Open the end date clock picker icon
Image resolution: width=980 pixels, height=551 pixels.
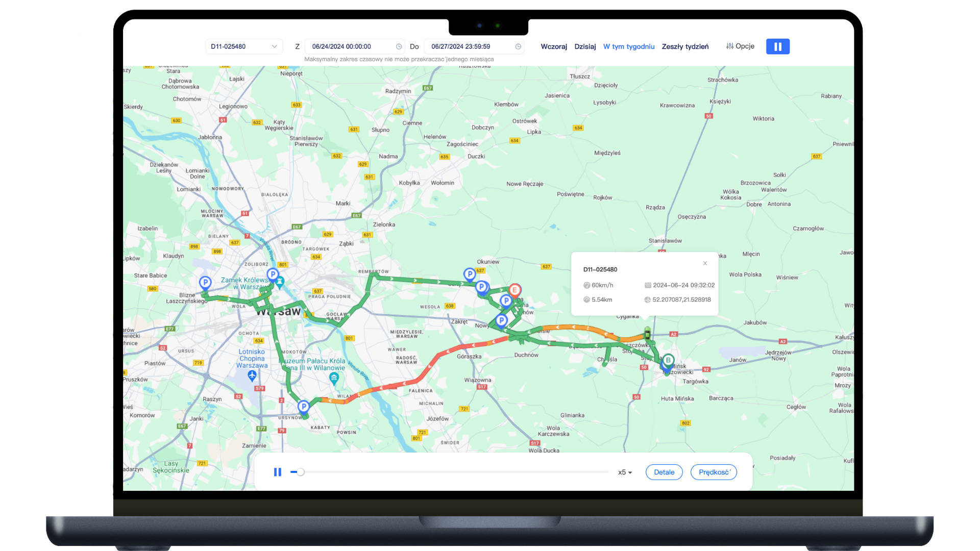pos(518,46)
